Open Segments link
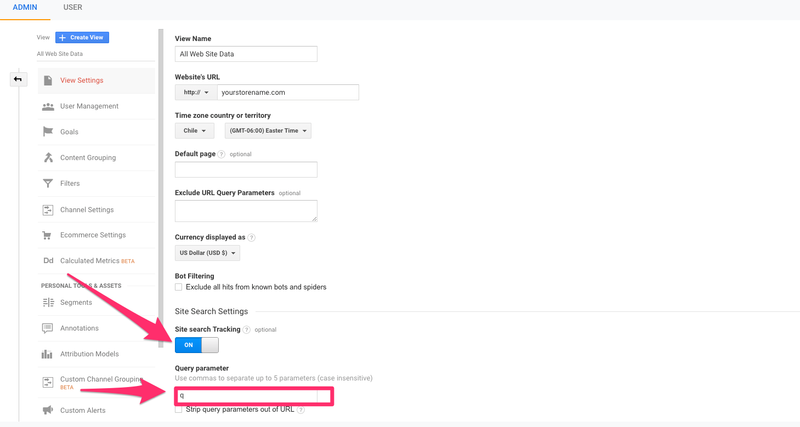The height and width of the screenshot is (427, 800). coord(76,303)
